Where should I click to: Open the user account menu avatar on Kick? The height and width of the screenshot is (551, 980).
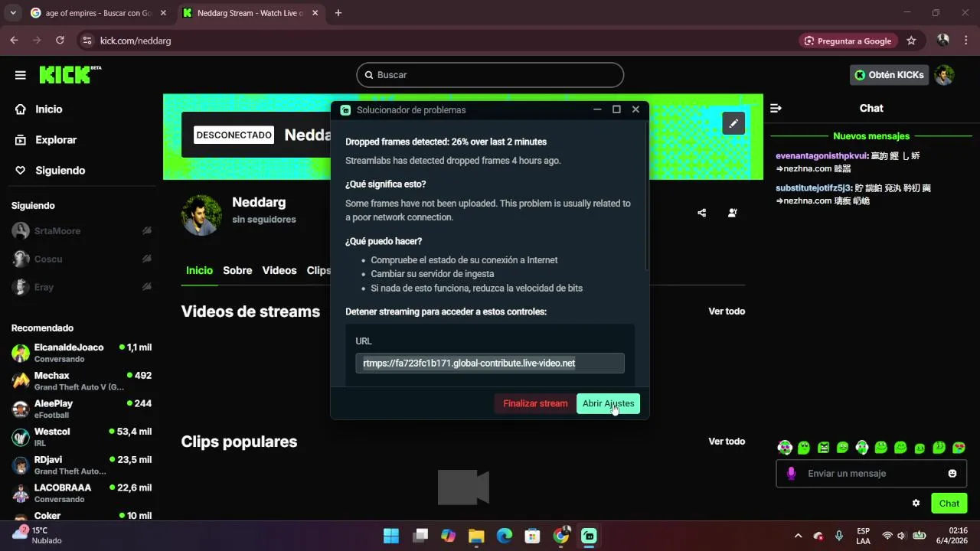click(944, 75)
